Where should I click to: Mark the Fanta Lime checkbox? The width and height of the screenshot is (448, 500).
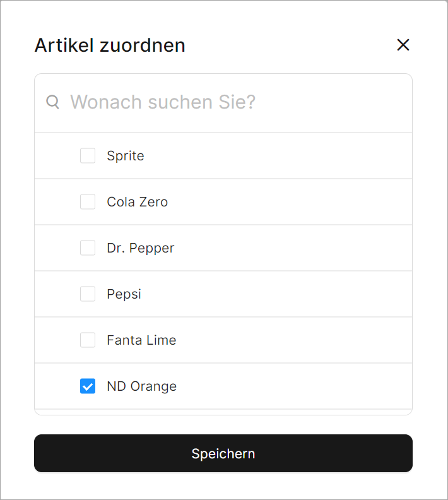(88, 340)
